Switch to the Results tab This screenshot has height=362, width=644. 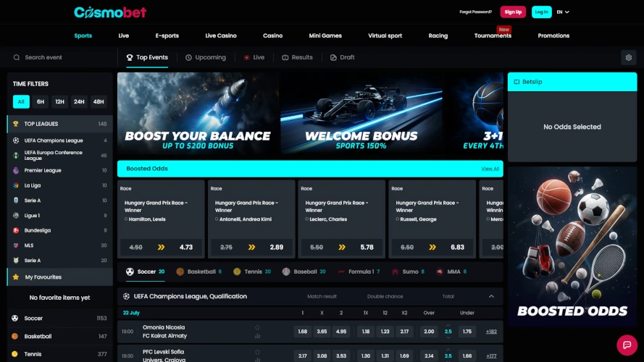tap(297, 57)
